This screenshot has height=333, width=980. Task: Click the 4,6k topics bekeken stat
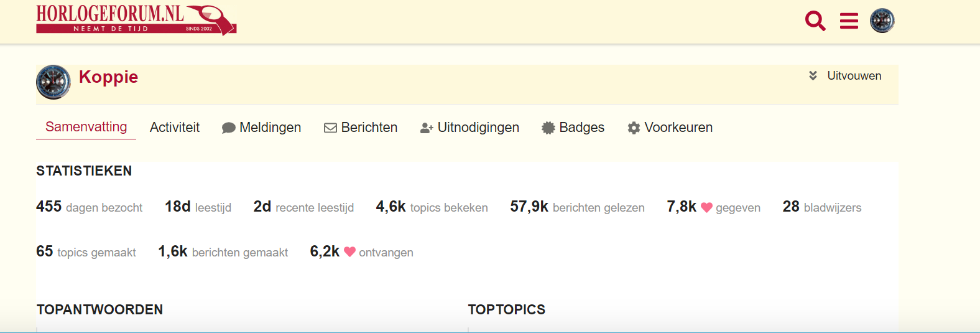pos(432,207)
